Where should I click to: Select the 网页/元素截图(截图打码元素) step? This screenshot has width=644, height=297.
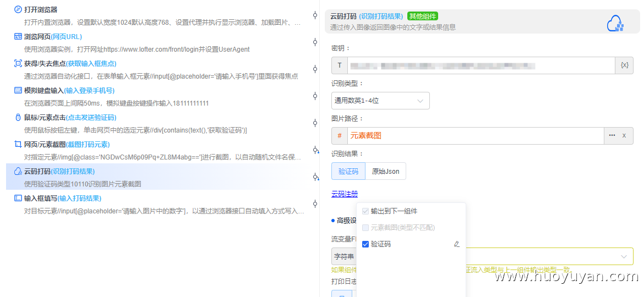(67, 145)
